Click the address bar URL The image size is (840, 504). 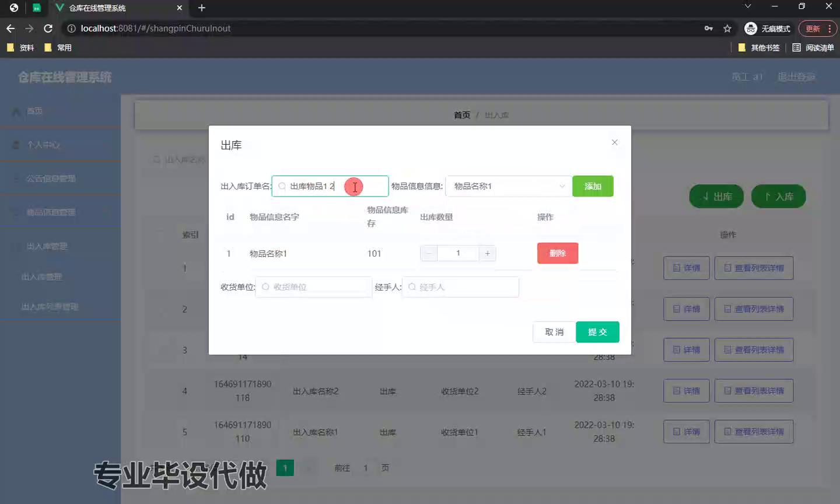(156, 28)
